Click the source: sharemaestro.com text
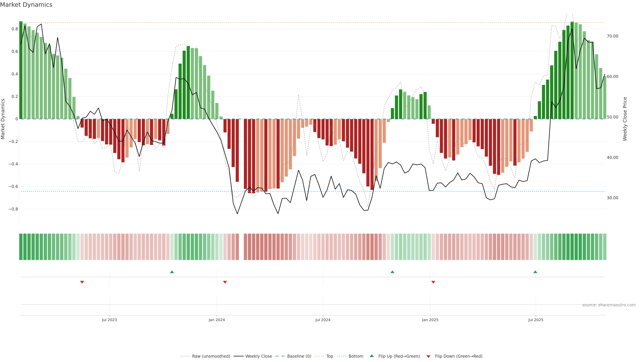Viewport: 644px width, 362px height. click(x=609, y=305)
